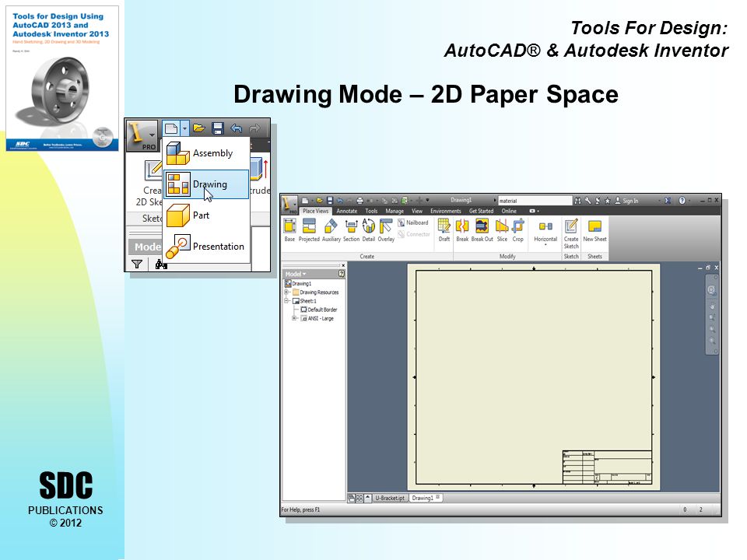747x560 pixels.
Task: Open the Inventor PRO application menu in the small window
Action: [x=142, y=135]
